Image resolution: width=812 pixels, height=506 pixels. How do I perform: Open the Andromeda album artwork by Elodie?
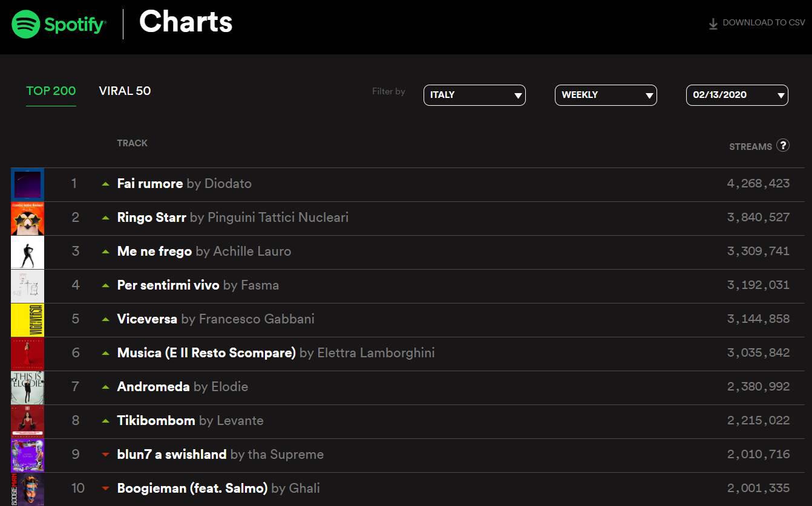pyautogui.click(x=28, y=388)
